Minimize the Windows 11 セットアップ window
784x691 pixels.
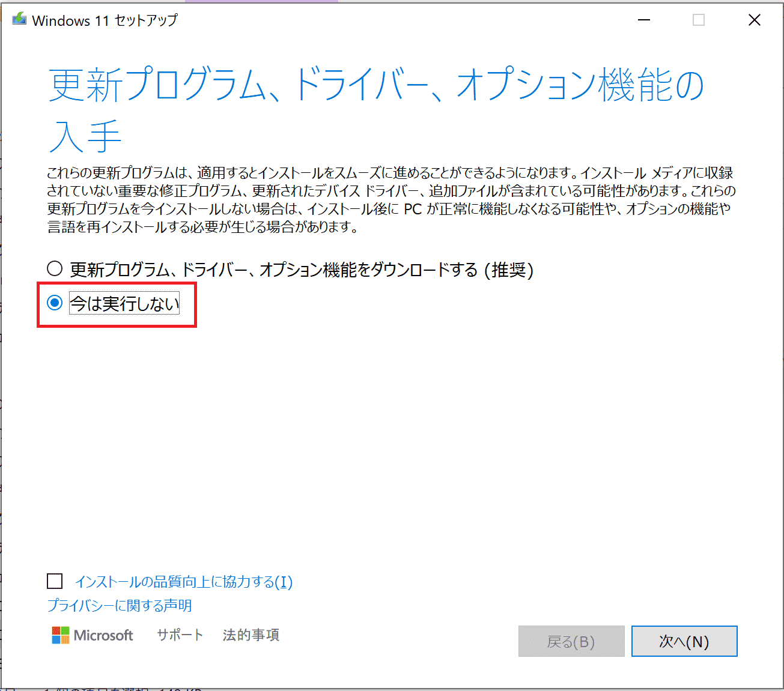(x=644, y=20)
